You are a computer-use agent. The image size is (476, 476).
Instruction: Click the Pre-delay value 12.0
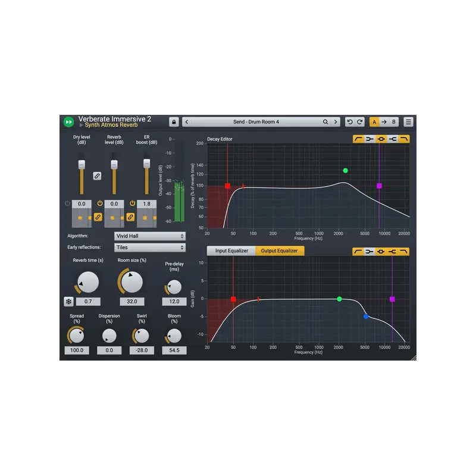174,302
